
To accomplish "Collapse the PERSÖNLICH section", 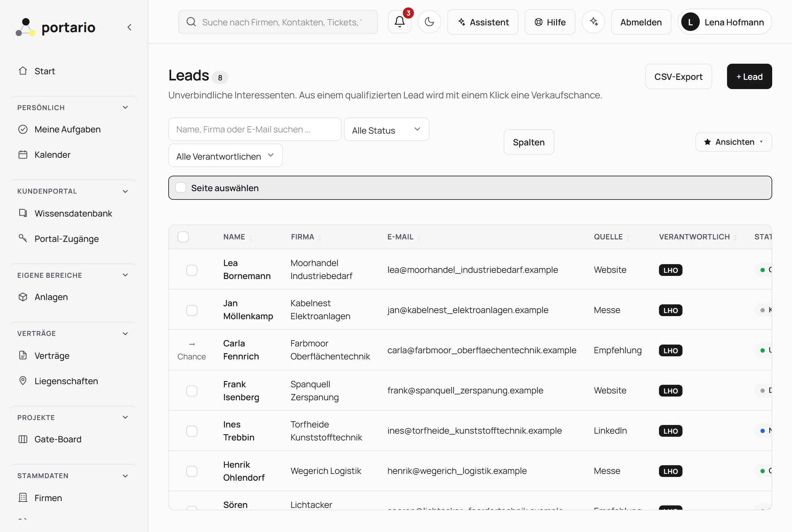I will pyautogui.click(x=125, y=107).
